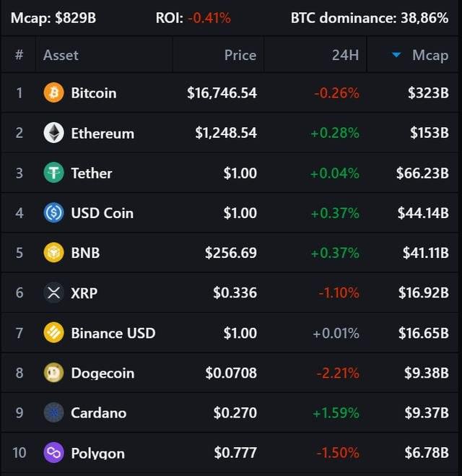Click the BNB logo icon
The width and height of the screenshot is (462, 476).
pyautogui.click(x=54, y=253)
